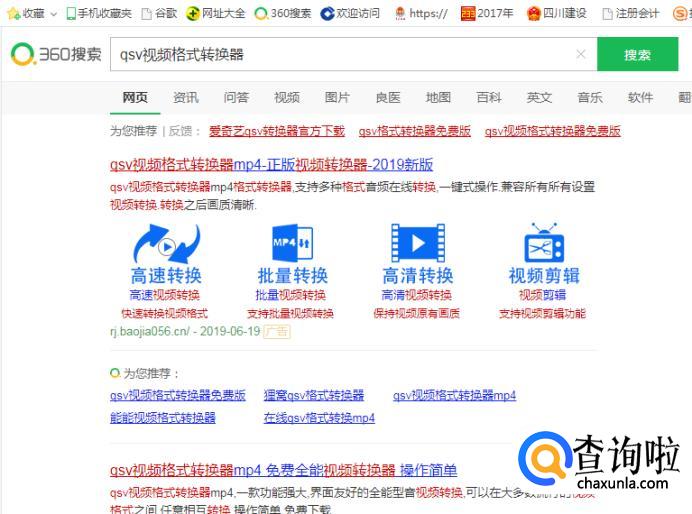Open 手机收藏夹 bookmark

click(99, 13)
